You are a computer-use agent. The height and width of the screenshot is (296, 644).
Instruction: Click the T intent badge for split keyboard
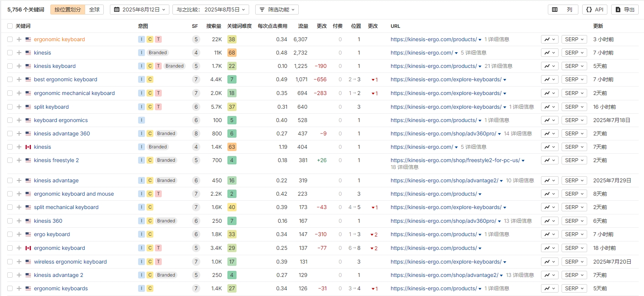pos(158,107)
